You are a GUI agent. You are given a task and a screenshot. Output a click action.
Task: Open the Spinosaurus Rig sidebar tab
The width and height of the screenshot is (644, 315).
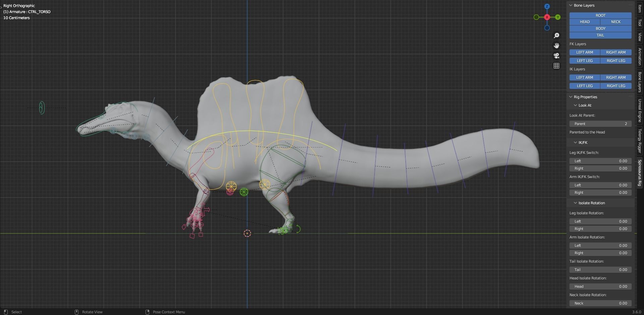coord(640,173)
